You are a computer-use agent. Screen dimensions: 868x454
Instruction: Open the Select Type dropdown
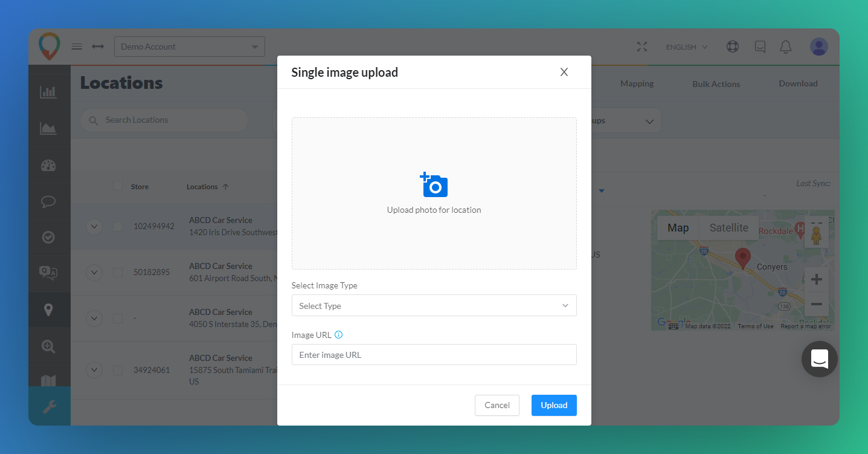[x=434, y=305]
